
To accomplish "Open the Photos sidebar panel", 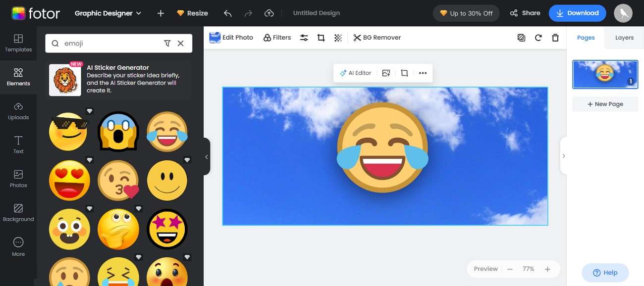I will (x=18, y=179).
